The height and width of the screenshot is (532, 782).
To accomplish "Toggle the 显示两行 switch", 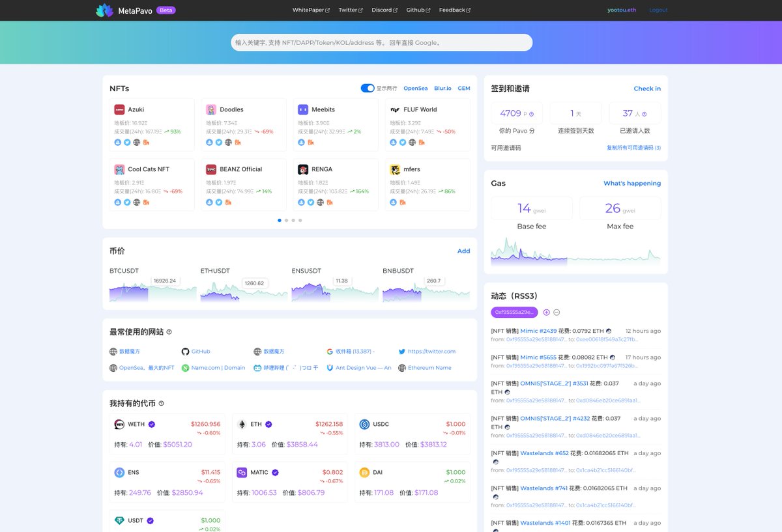I will coord(368,88).
